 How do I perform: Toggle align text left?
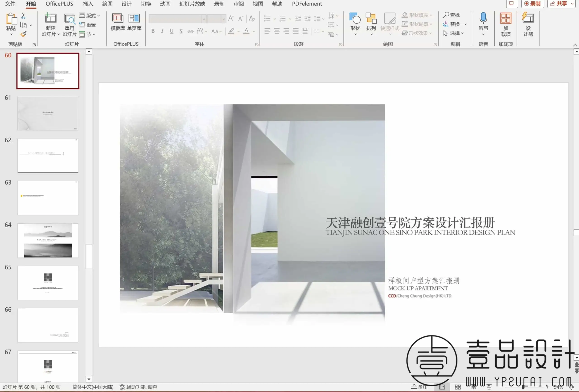(x=267, y=31)
